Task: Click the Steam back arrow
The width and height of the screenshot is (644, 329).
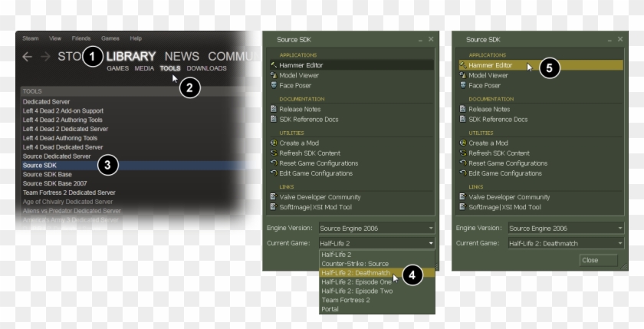Action: coord(27,57)
